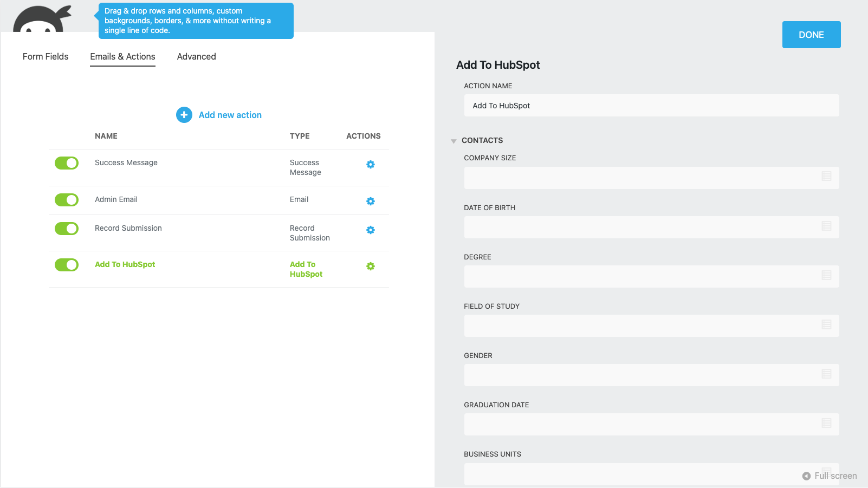Open merge tags for Company Size field
This screenshot has height=488, width=868.
pyautogui.click(x=826, y=176)
